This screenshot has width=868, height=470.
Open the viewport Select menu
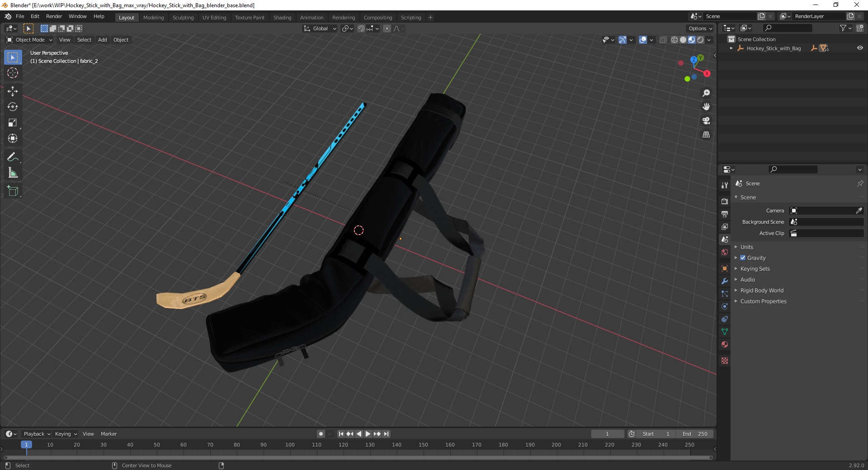84,40
